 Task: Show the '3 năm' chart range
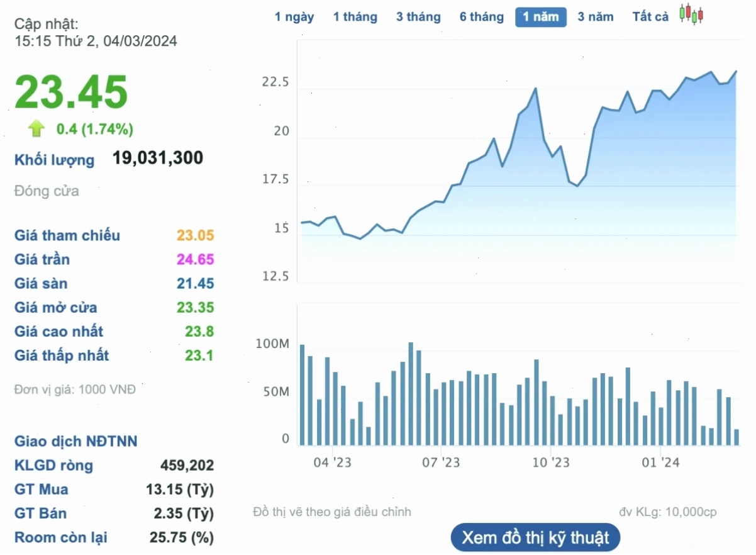(596, 17)
